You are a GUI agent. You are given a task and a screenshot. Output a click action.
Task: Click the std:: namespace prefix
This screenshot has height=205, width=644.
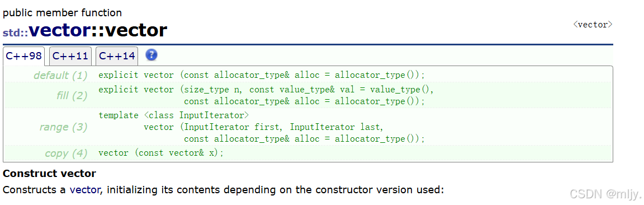pos(16,32)
